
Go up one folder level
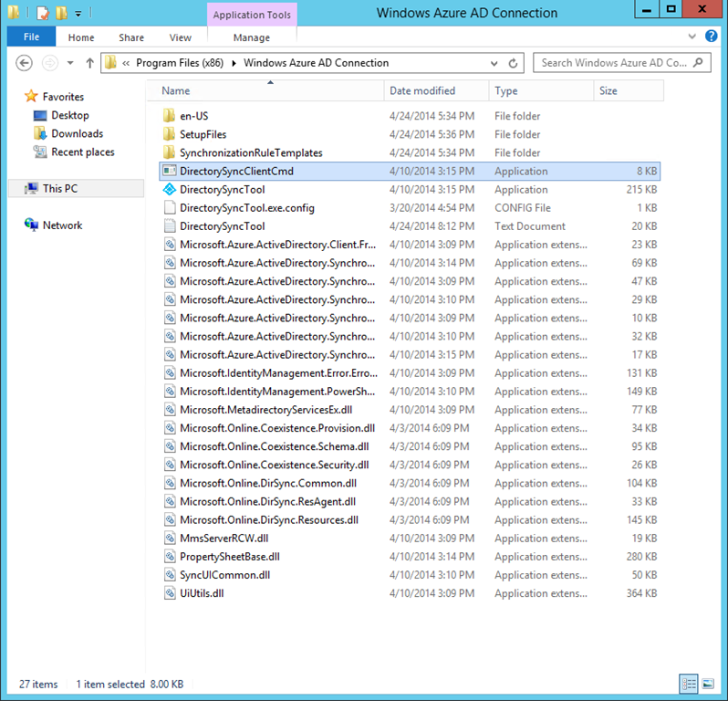89,63
